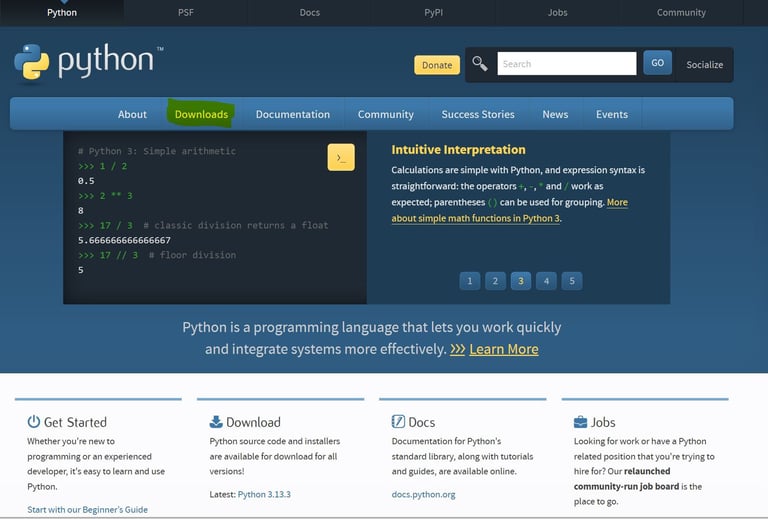Viewport: 768px width, 519px height.
Task: Click the Jobs briefcase icon
Action: click(x=580, y=422)
